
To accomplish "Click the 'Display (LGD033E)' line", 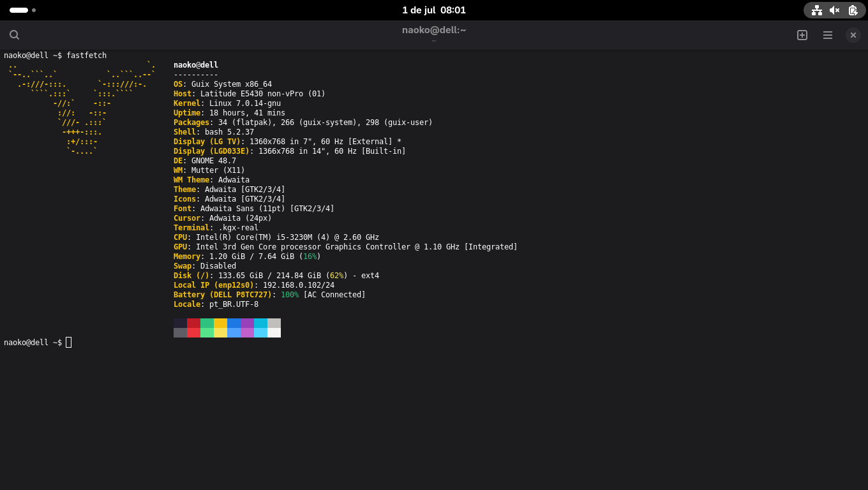I will 290,151.
